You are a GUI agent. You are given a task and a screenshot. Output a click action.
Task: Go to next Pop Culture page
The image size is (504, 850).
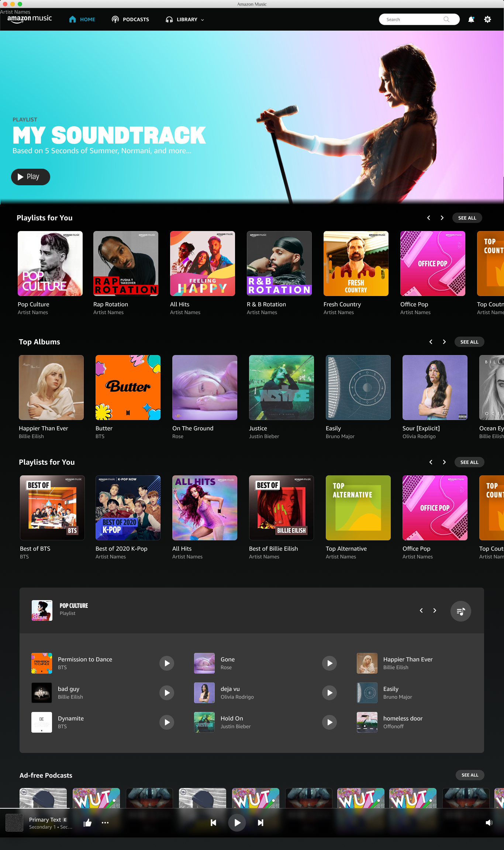coord(435,610)
